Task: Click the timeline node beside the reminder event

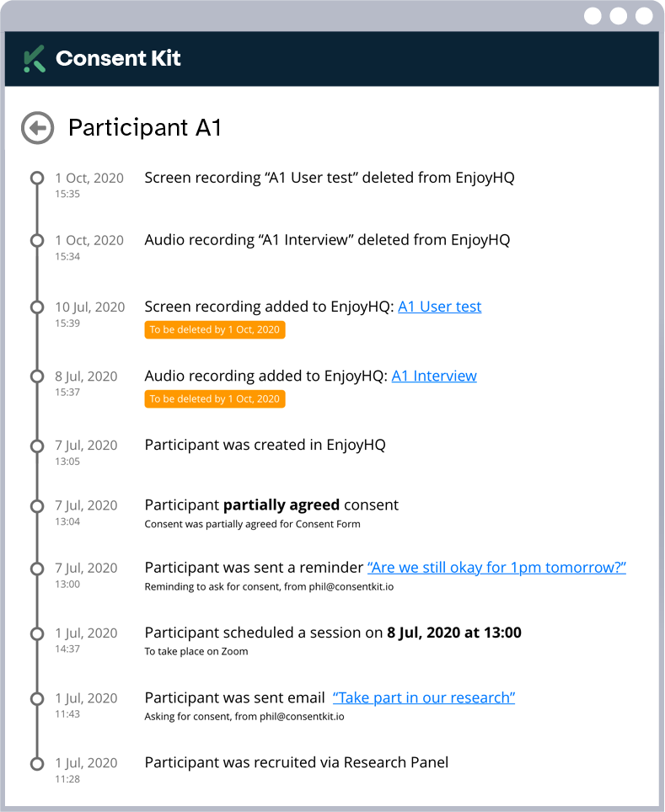Action: coord(36,568)
